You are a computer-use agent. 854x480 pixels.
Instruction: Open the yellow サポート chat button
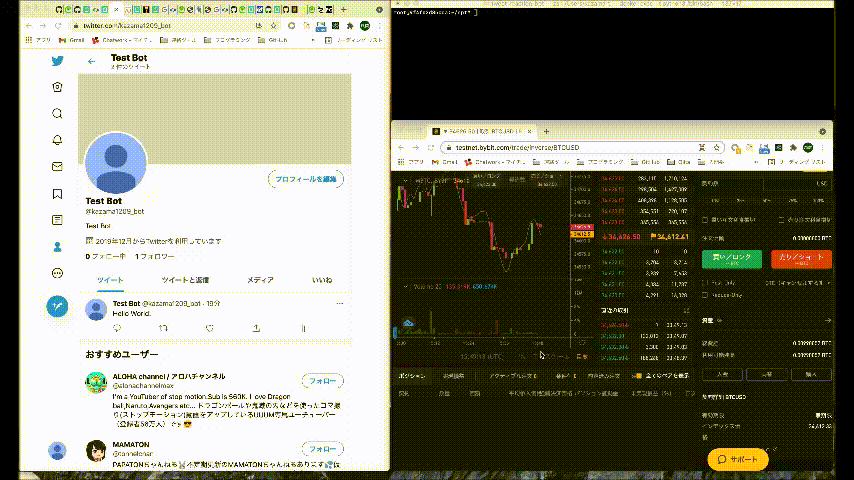737,459
